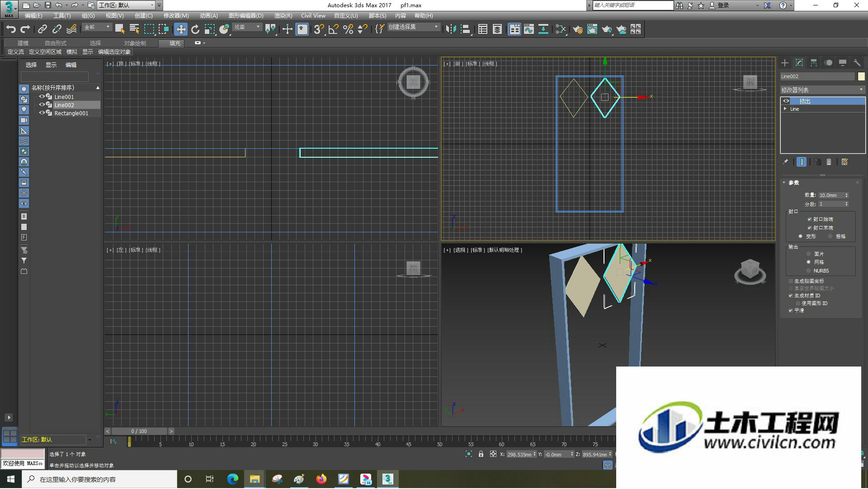Click the Pin Stack icon
The width and height of the screenshot is (868, 489).
[785, 162]
